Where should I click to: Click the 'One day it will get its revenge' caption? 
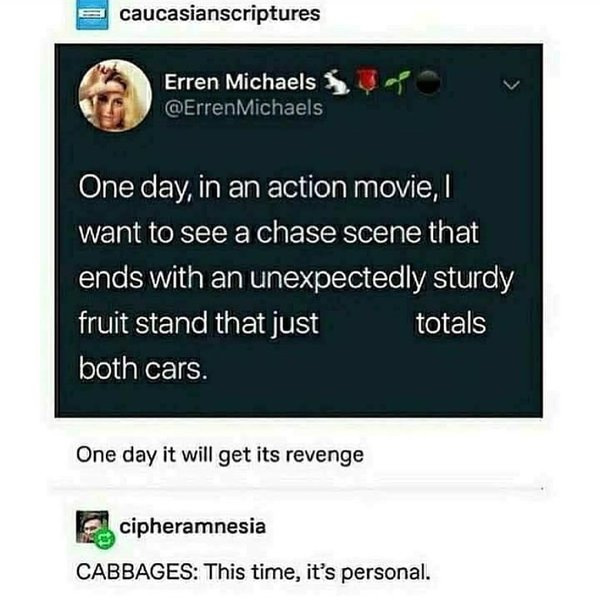[220, 455]
